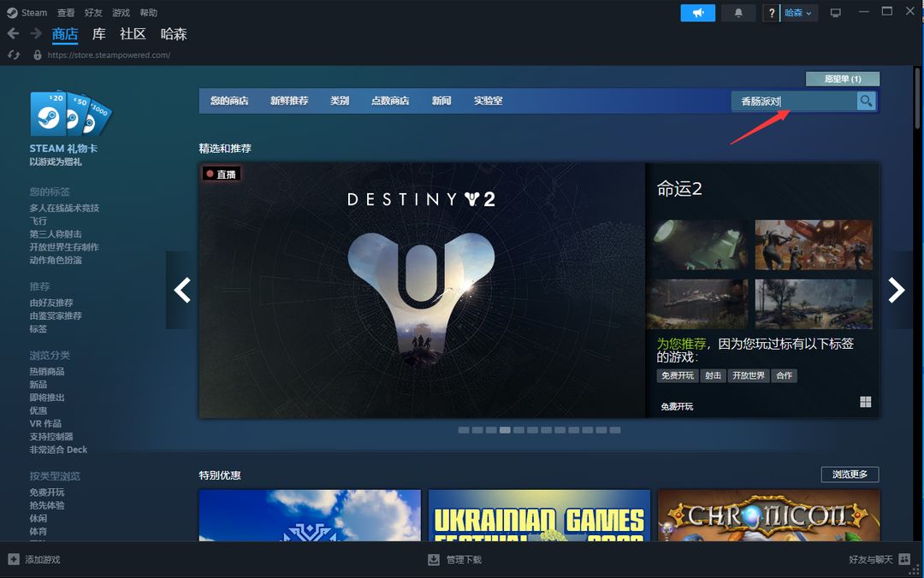Open the Ukrainian Games Festival offer
This screenshot has width=924, height=578.
(539, 515)
